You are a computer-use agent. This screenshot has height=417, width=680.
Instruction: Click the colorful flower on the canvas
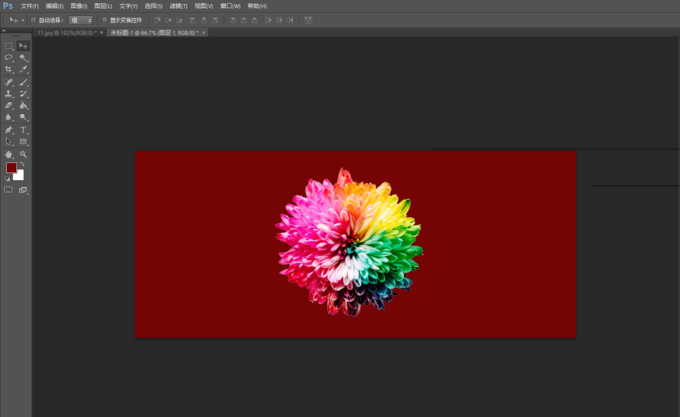349,243
